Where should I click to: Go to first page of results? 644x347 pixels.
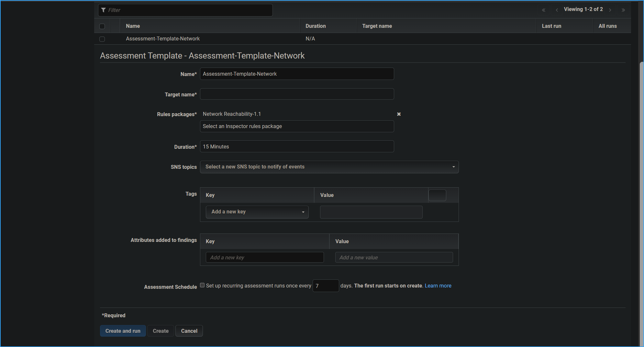tap(544, 10)
